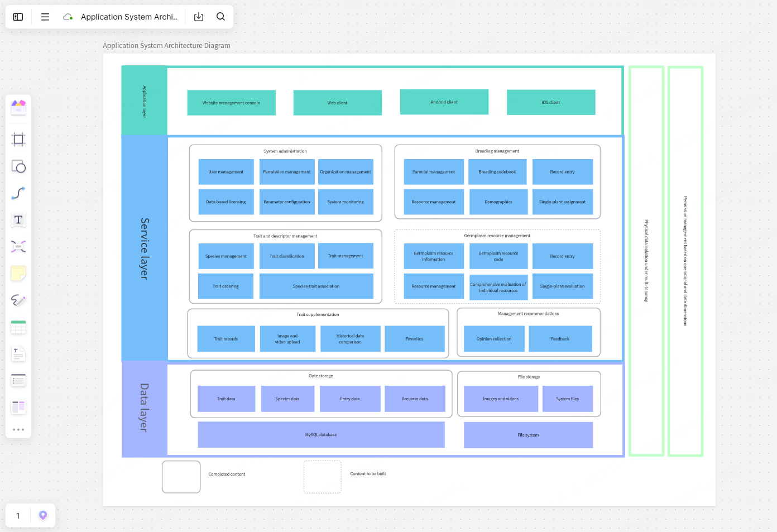This screenshot has width=777, height=532.
Task: Click the Images and videos block
Action: [501, 399]
